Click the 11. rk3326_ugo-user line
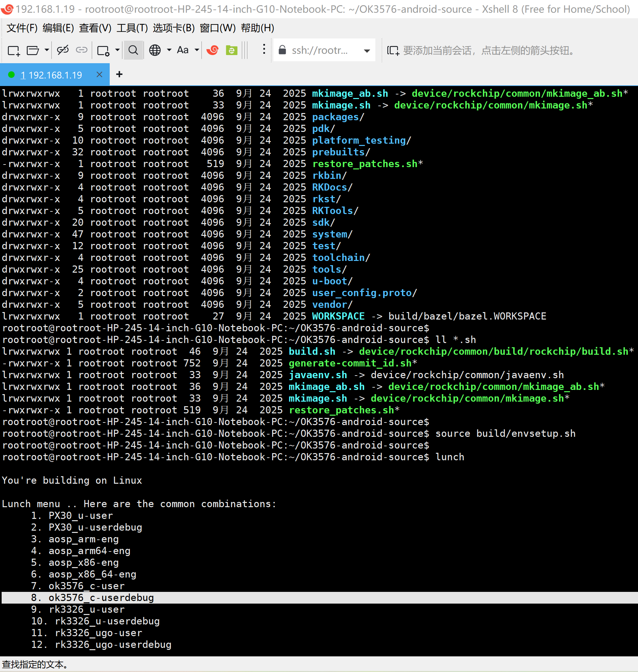The image size is (638, 672). pyautogui.click(x=87, y=633)
